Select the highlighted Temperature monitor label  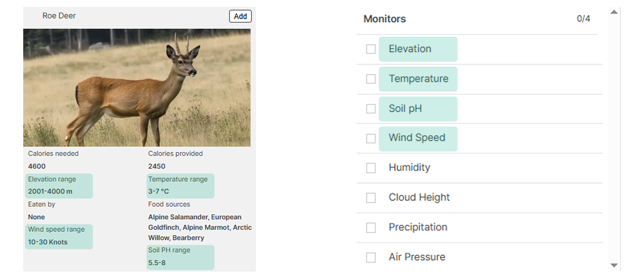coord(418,79)
